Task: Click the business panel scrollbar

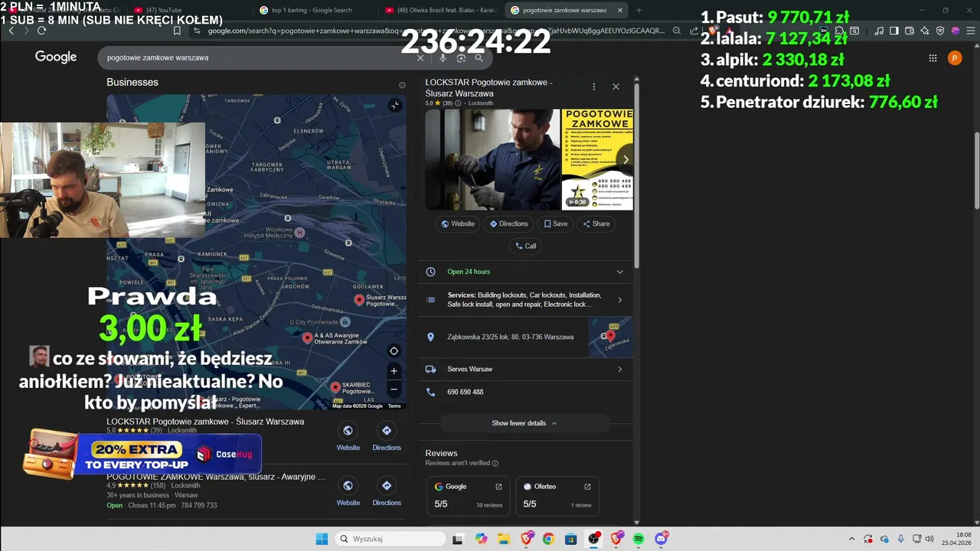Action: pos(637,176)
